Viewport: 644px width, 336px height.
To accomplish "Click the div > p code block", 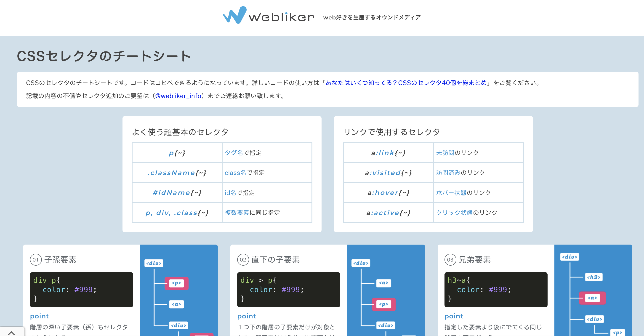I will pos(288,290).
